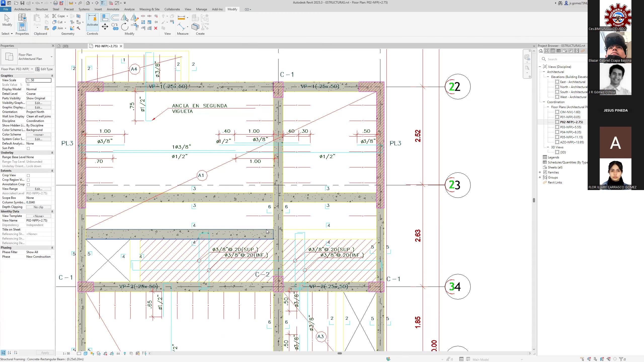
Task: Click the View Scale input field
Action: pyautogui.click(x=38, y=80)
